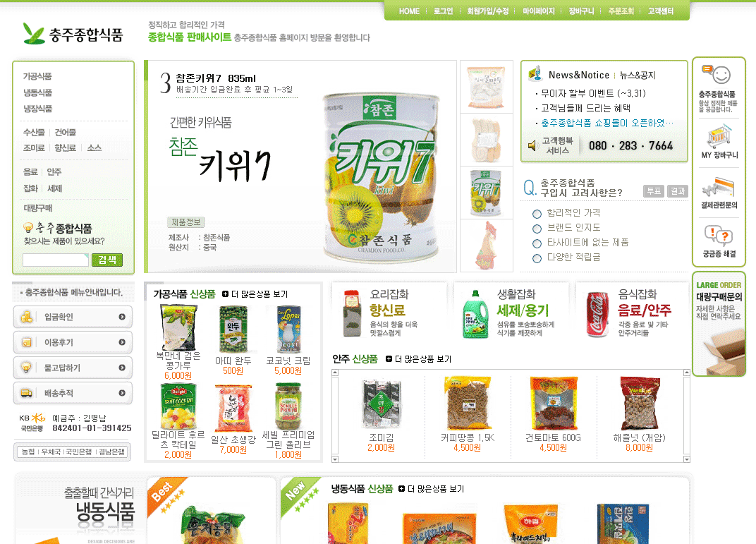
Task: Click the 묻고답하기 light bulb button
Action: 73,368
